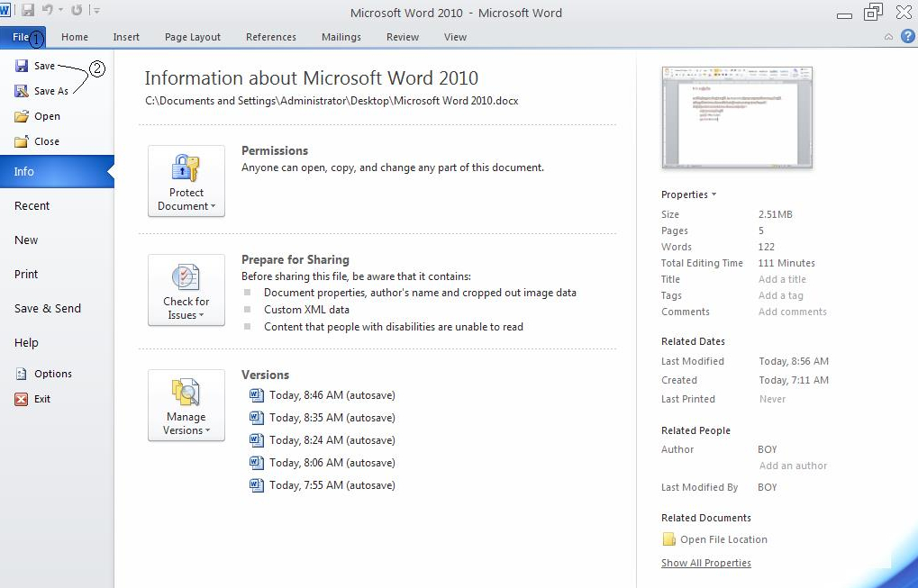Click the Undo icon in the title bar
Viewport: 918px width, 588px height.
point(48,10)
